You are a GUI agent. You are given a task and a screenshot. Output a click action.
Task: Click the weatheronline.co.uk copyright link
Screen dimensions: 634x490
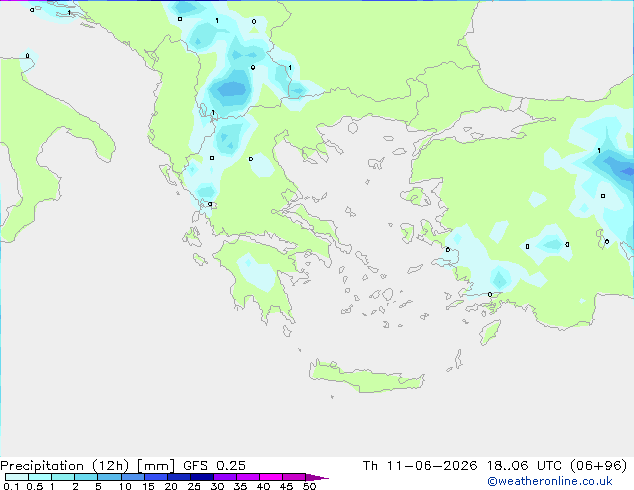coord(550,481)
